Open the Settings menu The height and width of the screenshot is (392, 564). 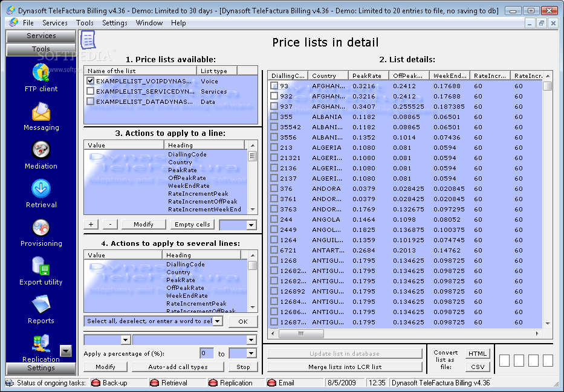coord(115,23)
